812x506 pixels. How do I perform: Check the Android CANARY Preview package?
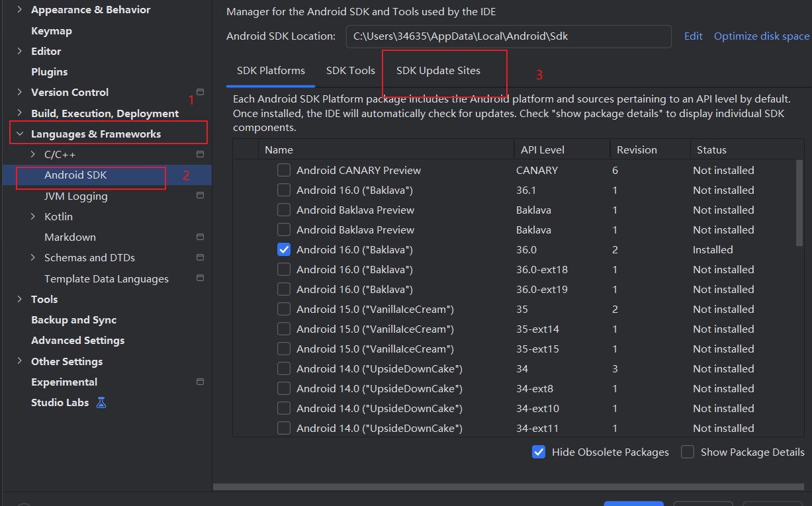point(284,170)
